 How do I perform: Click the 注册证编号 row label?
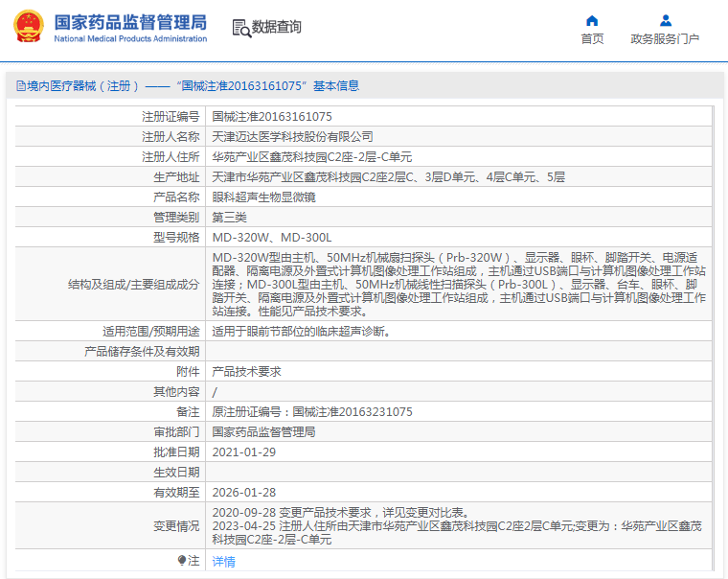pyautogui.click(x=171, y=117)
